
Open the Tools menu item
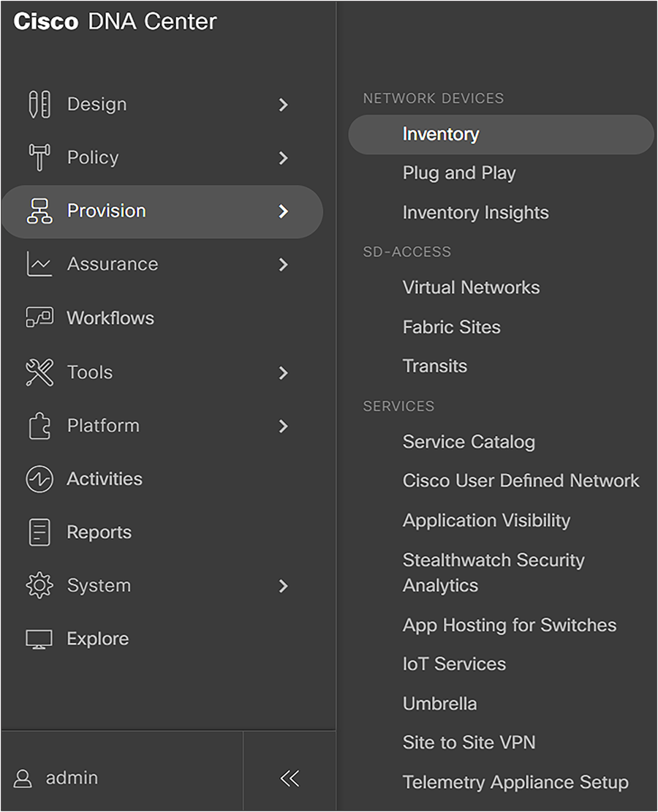[90, 372]
